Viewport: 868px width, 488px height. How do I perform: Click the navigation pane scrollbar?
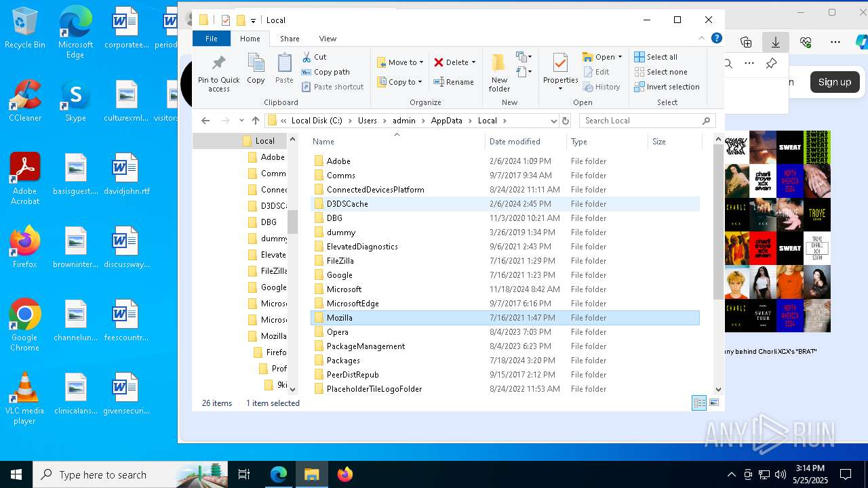click(x=293, y=222)
